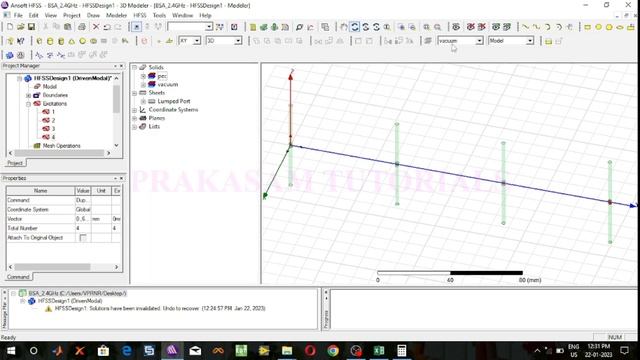Viewport: 640px width, 360px height.
Task: Click the Paste clipboard icon
Action: click(67, 27)
